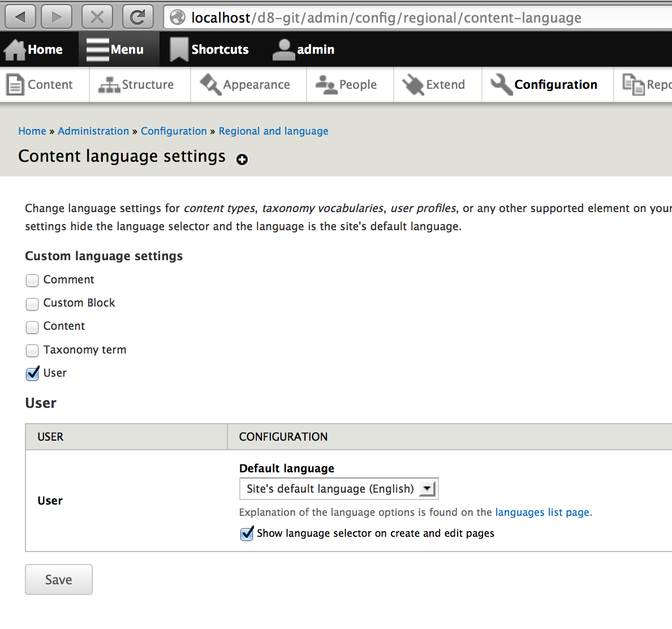Enable the Custom Block checkbox
Screen dimensions: 672x629
tap(32, 304)
